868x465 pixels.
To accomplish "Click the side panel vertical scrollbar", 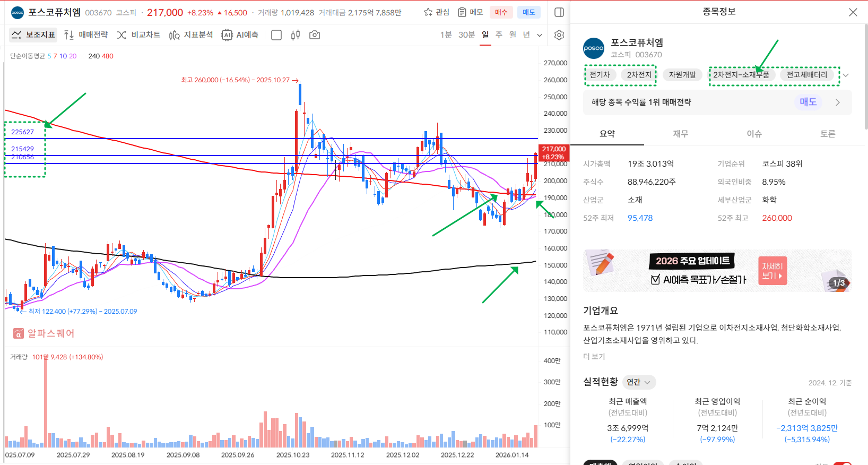I will [866, 77].
